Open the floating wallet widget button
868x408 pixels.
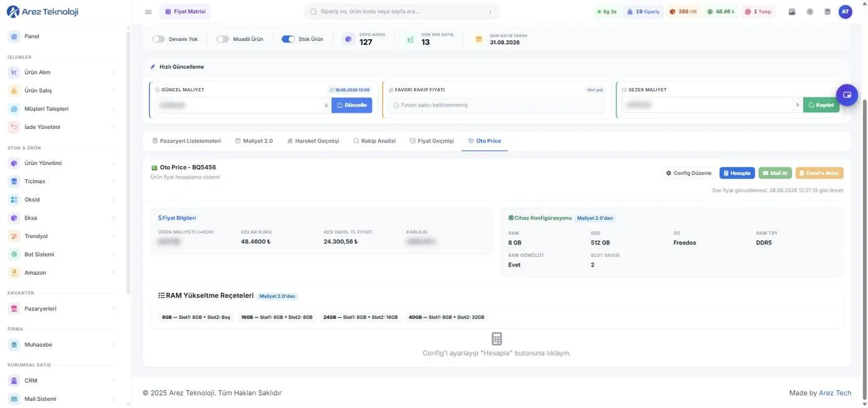(847, 95)
